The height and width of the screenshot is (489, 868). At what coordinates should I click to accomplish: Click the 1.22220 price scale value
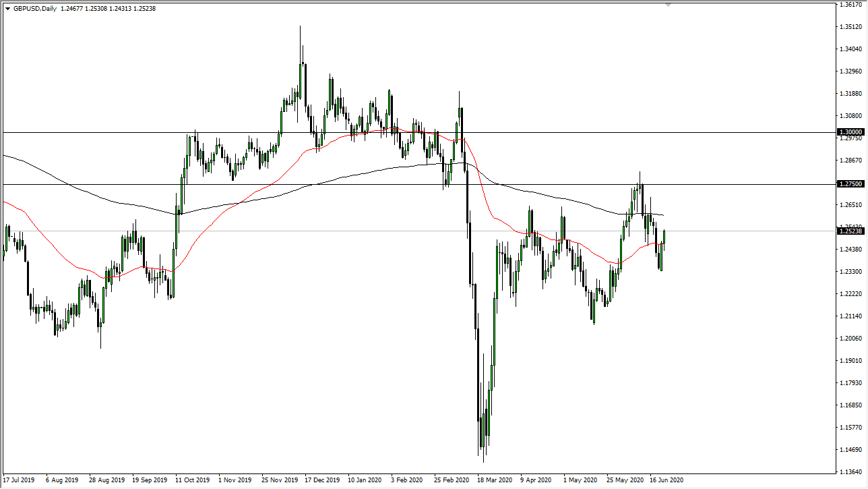pos(851,294)
